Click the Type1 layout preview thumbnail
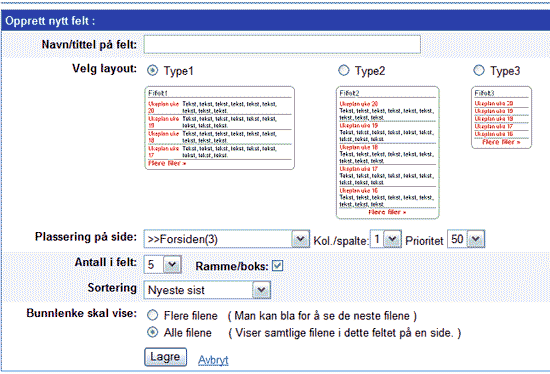The image size is (550, 374). pyautogui.click(x=220, y=128)
